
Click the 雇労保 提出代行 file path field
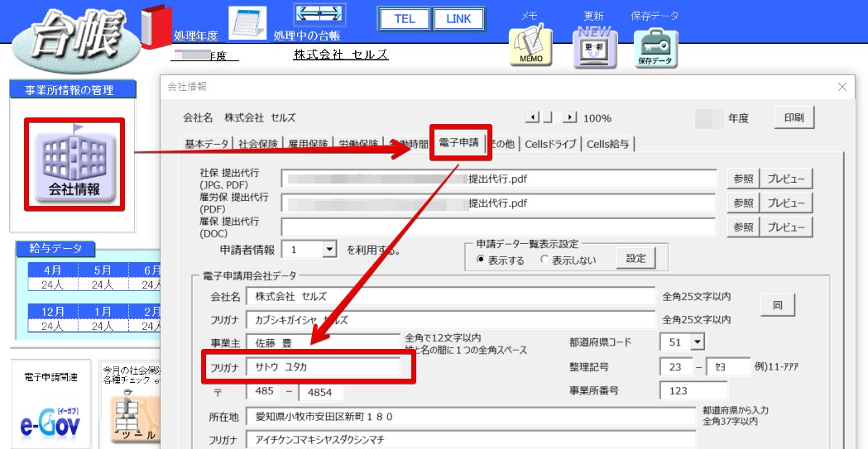tap(499, 203)
